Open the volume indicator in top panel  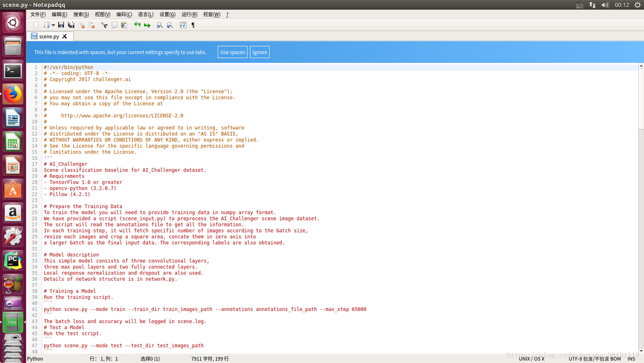tap(605, 5)
